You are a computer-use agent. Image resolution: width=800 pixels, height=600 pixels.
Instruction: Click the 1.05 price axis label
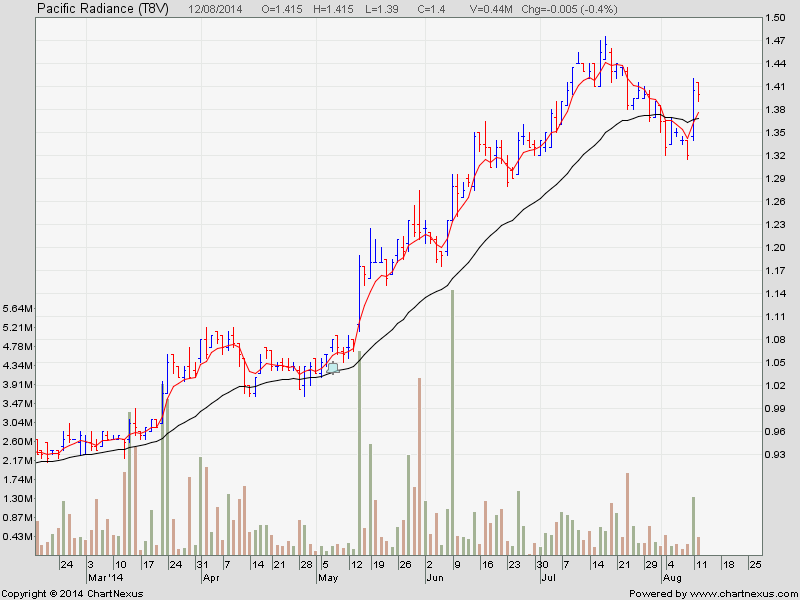tap(775, 362)
